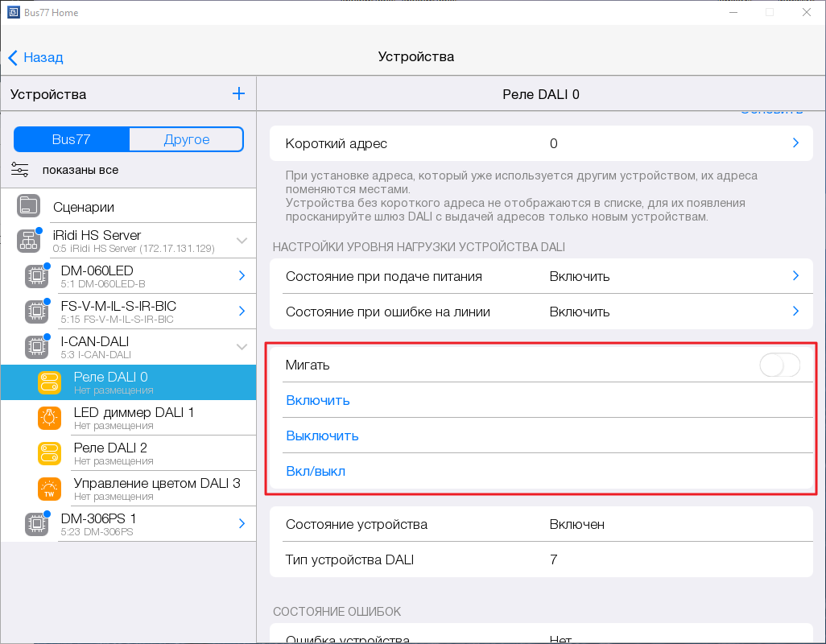Viewport: 826px width, 644px height.
Task: Switch to the Другое tab
Action: 186,139
